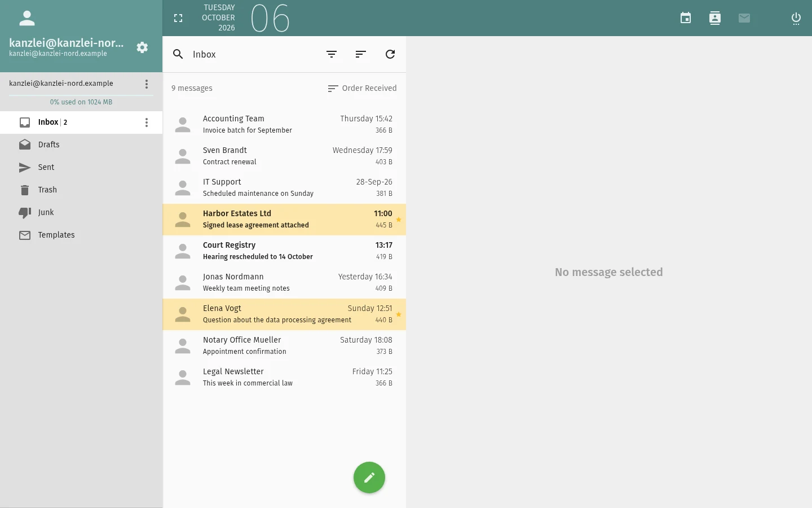Open the Order Received sort dropdown
Screen dimensions: 812x508
click(362, 88)
